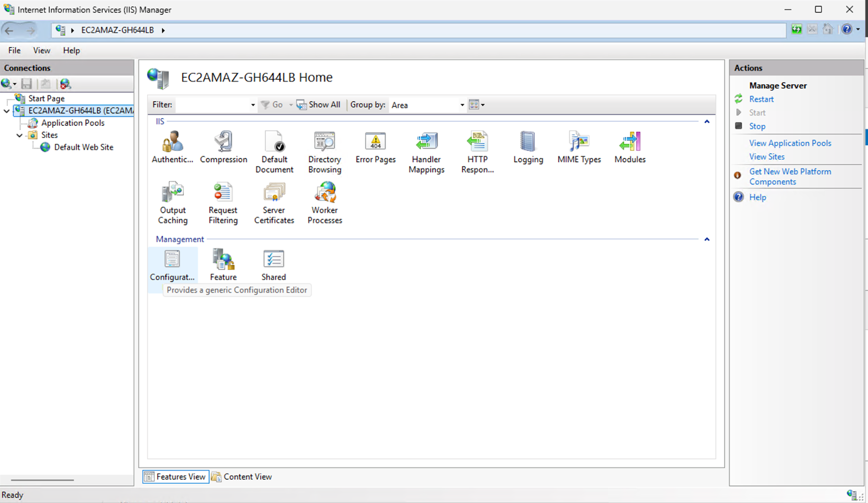868x503 pixels.
Task: Collapse the IIS section header
Action: click(x=706, y=121)
